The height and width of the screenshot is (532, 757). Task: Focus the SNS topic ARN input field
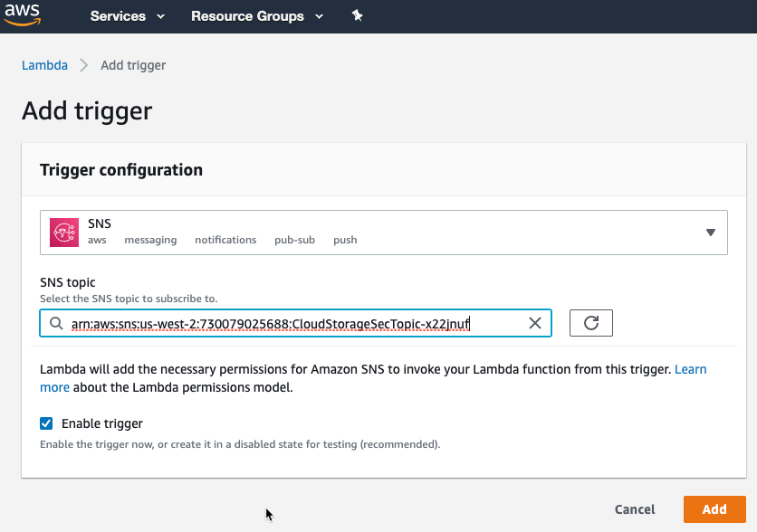click(290, 323)
